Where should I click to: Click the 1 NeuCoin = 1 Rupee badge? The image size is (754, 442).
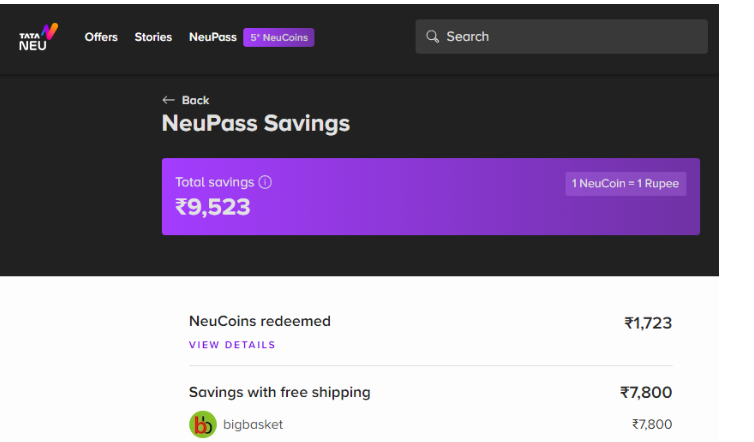(x=625, y=184)
